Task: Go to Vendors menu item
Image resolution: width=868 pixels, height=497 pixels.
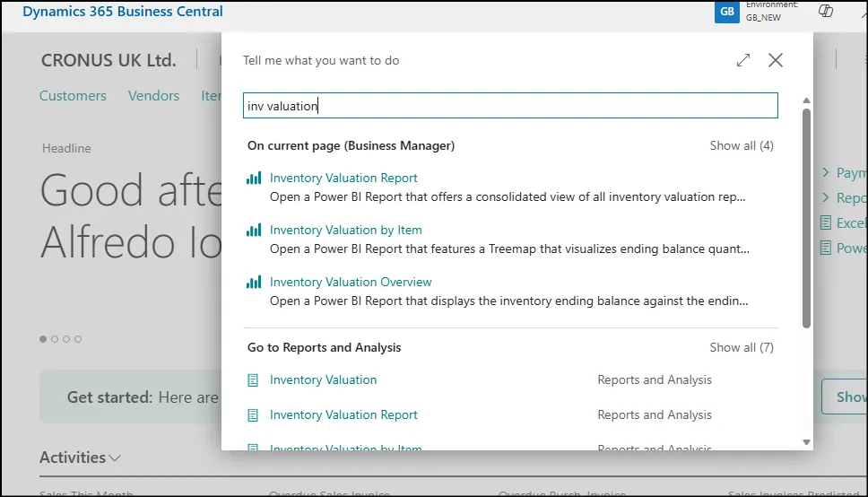Action: [x=154, y=96]
